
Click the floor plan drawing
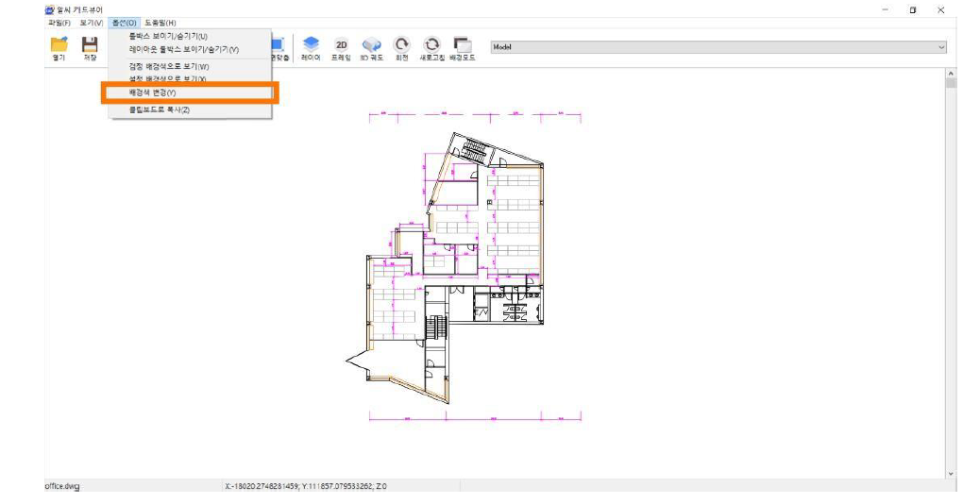(463, 269)
